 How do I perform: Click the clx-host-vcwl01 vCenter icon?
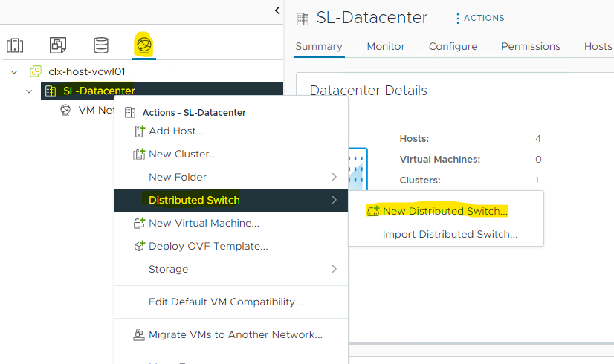35,72
